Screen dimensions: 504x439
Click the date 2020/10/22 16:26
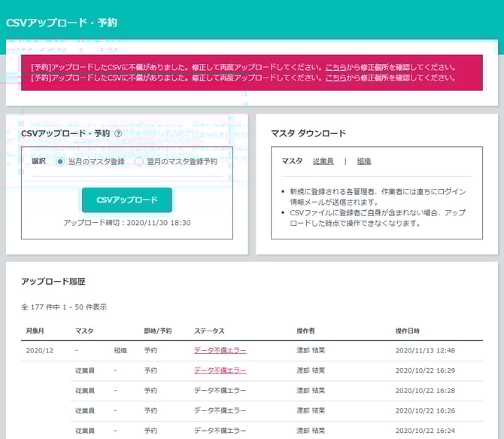click(x=425, y=410)
